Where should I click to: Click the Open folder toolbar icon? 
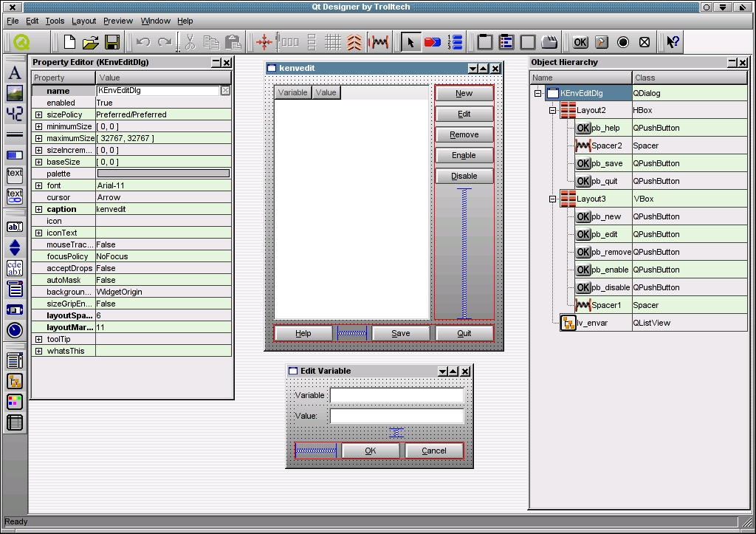click(90, 42)
